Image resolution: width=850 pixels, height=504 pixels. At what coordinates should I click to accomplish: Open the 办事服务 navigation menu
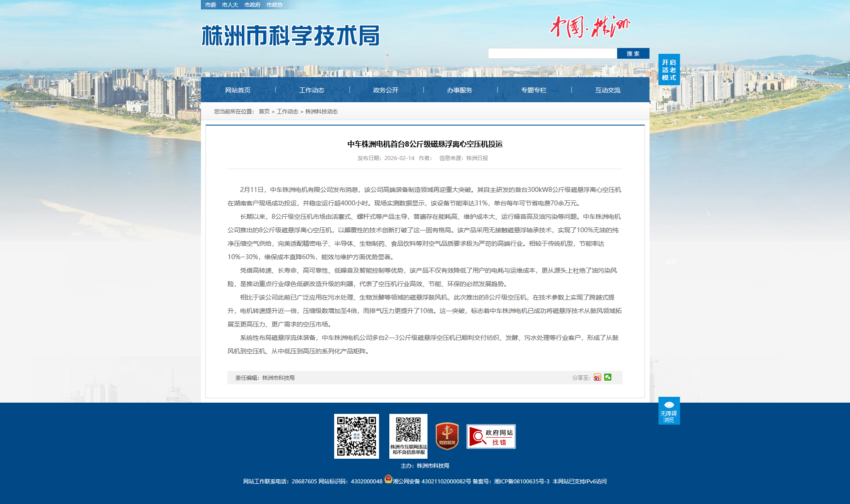point(459,90)
